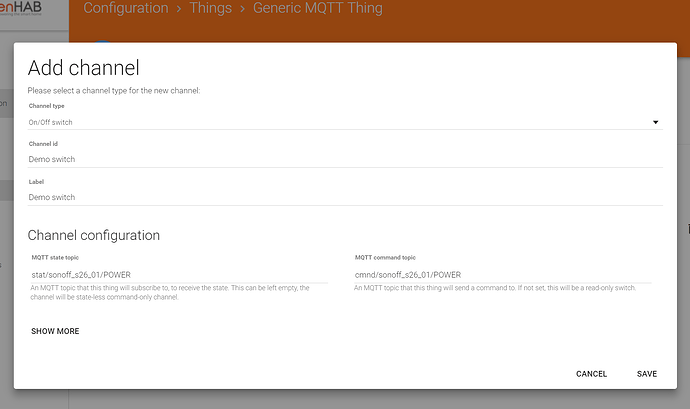Click the openHAB logo
The width and height of the screenshot is (690, 409).
pyautogui.click(x=21, y=8)
